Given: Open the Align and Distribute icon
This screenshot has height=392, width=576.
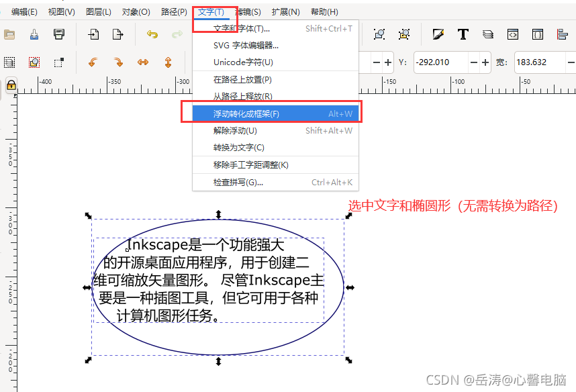Looking at the screenshot, I should click(x=563, y=34).
